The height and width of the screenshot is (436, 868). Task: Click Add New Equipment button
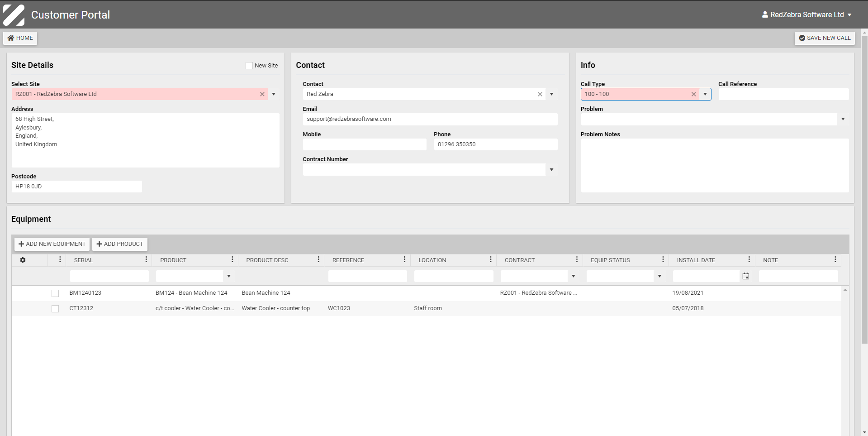tap(52, 244)
